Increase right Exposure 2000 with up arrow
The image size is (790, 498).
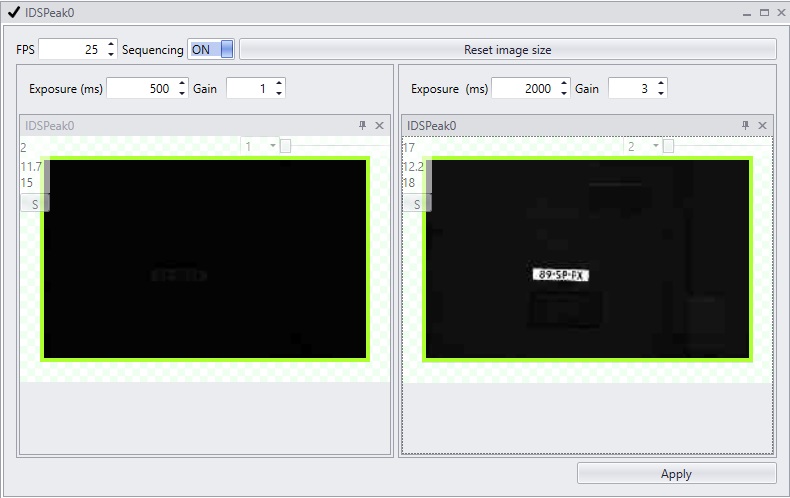click(x=564, y=84)
